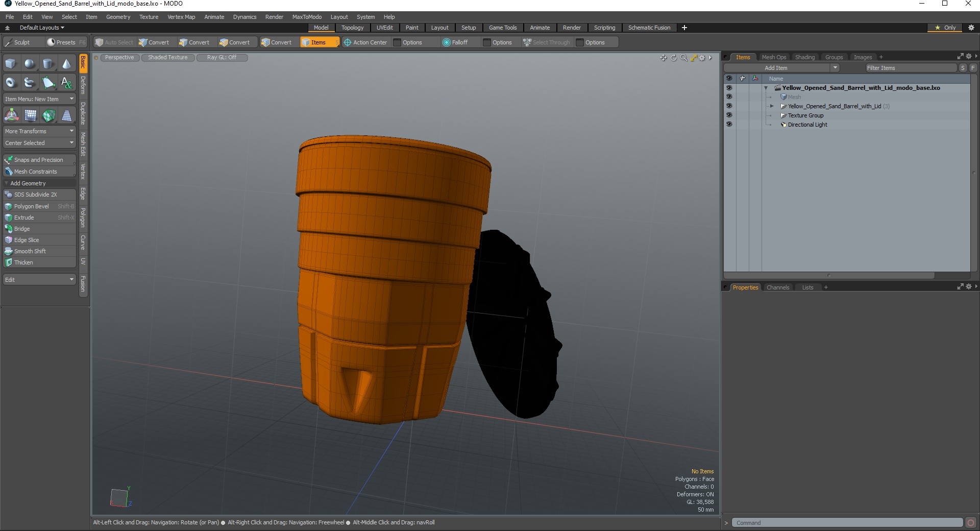Click the Thicken tool
This screenshot has height=531, width=980.
(x=39, y=262)
